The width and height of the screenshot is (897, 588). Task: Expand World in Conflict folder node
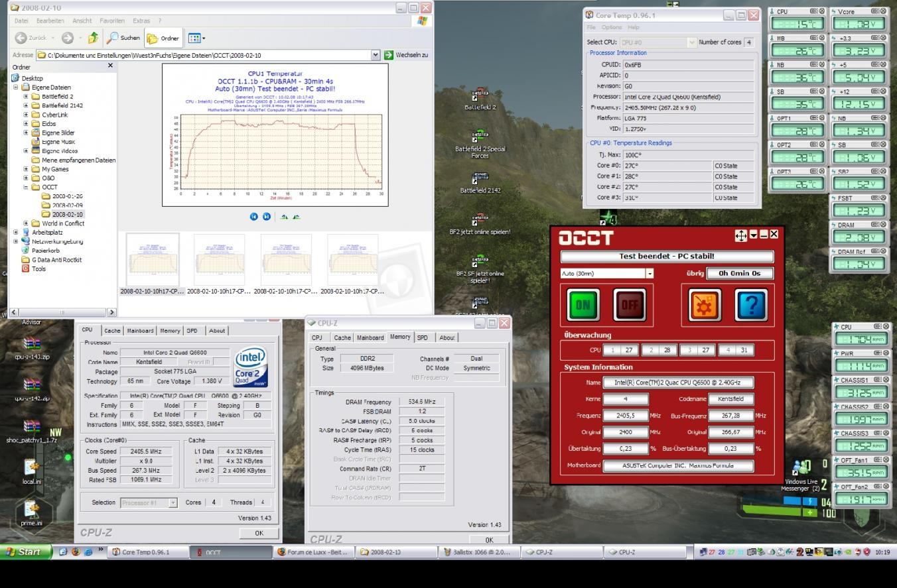[26, 223]
